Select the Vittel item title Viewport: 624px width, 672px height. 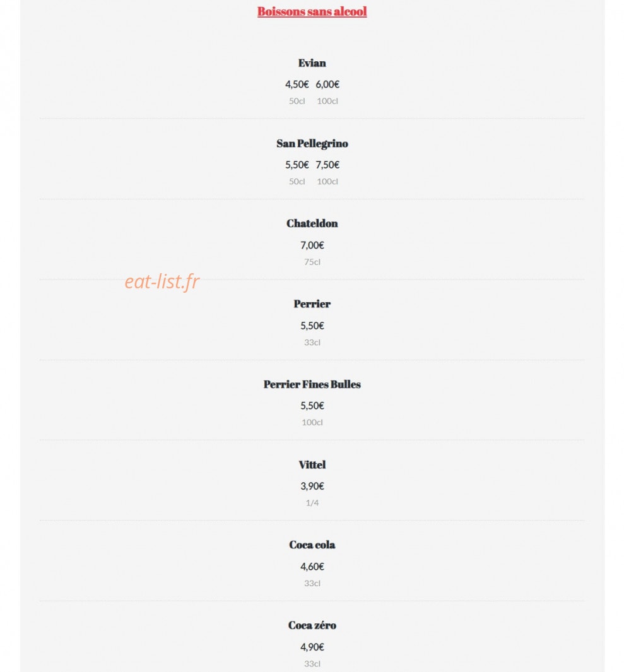312,465
